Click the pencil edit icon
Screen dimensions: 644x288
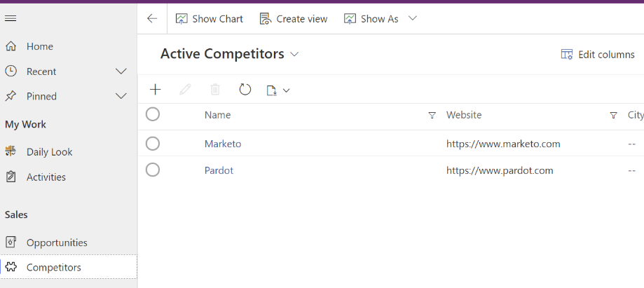pyautogui.click(x=185, y=90)
